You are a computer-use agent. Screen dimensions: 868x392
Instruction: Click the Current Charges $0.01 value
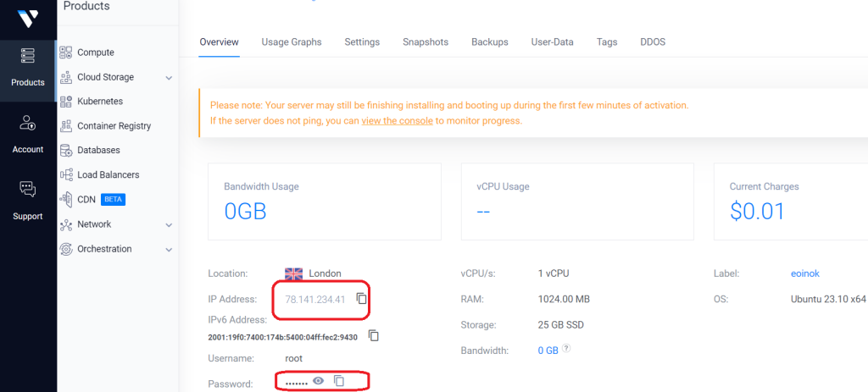pyautogui.click(x=757, y=211)
